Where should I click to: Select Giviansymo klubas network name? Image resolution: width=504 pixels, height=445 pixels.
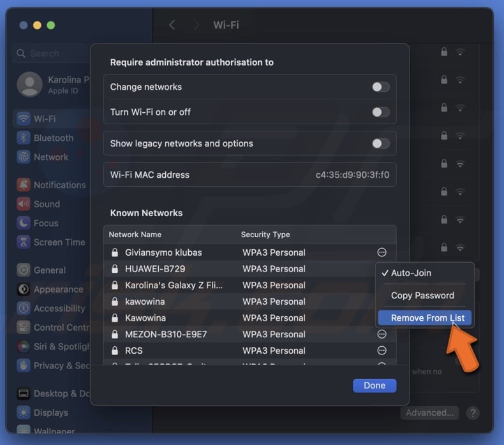163,252
